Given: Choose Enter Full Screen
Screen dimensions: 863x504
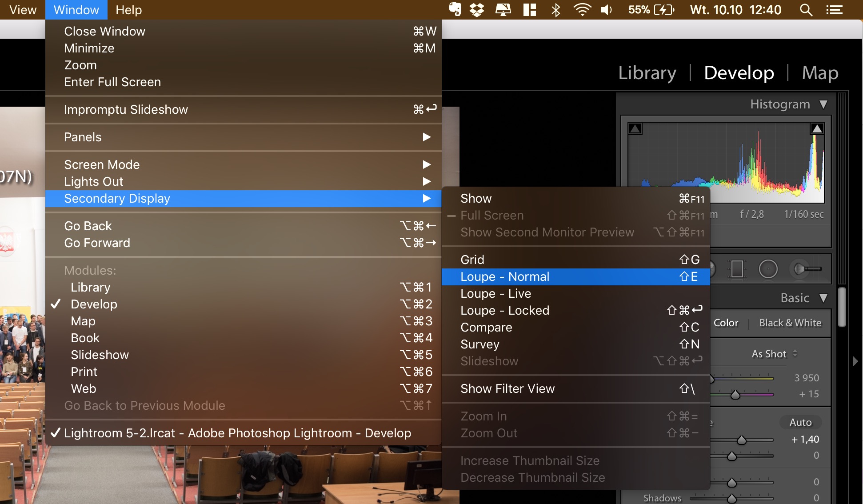Looking at the screenshot, I should pos(244,82).
